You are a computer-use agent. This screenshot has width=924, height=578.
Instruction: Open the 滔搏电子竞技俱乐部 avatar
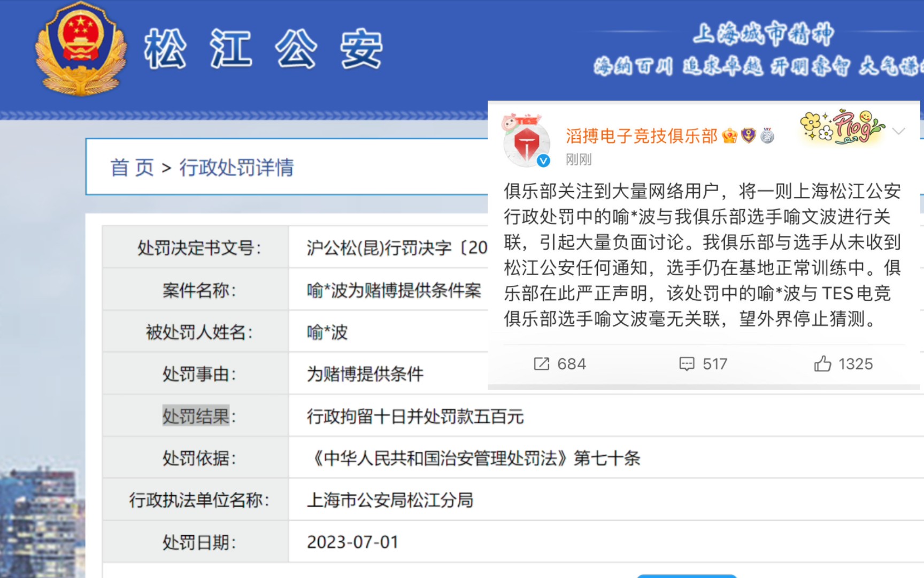tap(526, 142)
